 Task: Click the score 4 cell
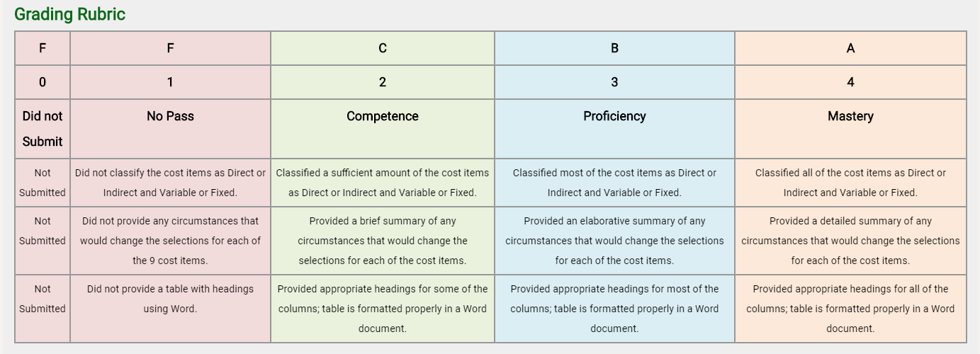(850, 82)
